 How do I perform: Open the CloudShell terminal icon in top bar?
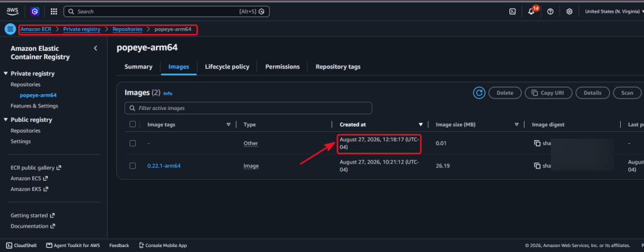click(x=513, y=11)
